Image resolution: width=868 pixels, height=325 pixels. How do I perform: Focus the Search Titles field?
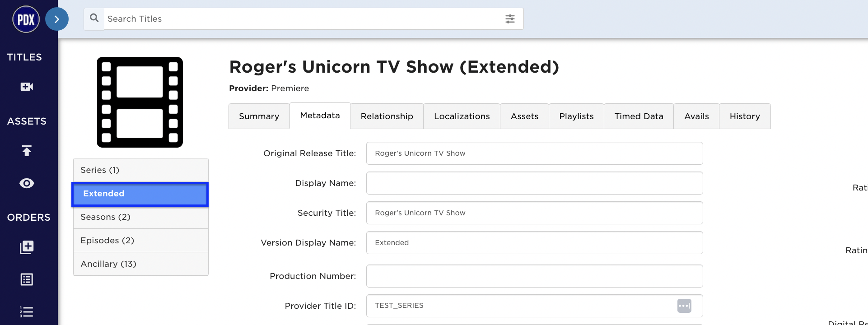pyautogui.click(x=303, y=19)
